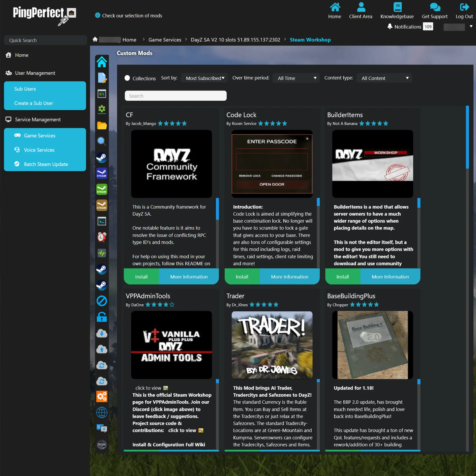This screenshot has width=476, height=476.
Task: Open the globe web console icon
Action: coord(102,413)
